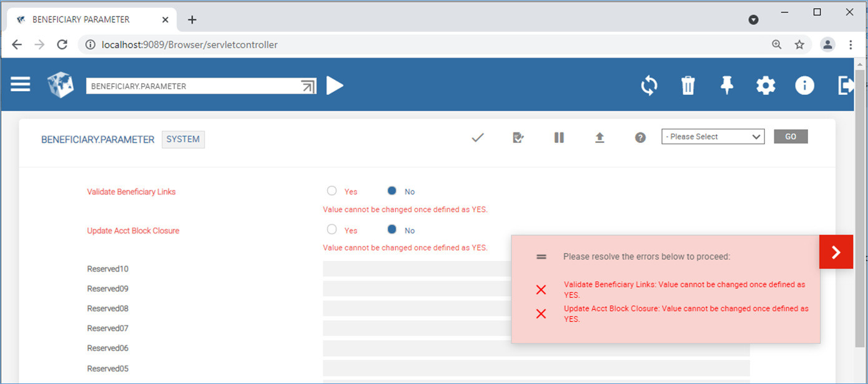Image resolution: width=868 pixels, height=384 pixels.
Task: Click the checkmark commit icon
Action: (478, 137)
